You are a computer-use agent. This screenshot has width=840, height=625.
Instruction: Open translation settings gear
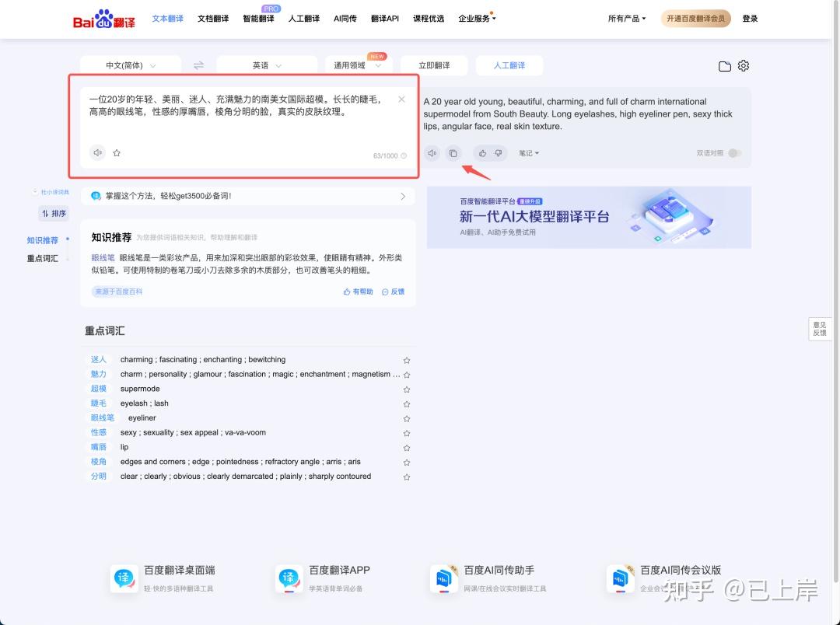(743, 65)
